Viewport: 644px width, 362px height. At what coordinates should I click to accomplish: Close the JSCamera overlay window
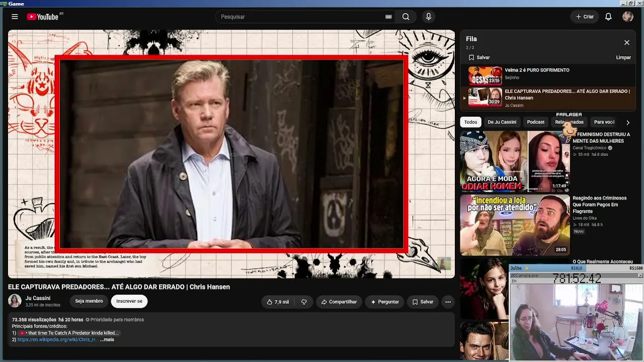[640, 276]
